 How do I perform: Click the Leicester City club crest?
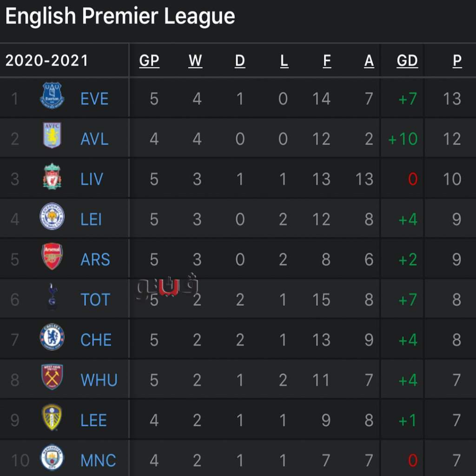52,216
